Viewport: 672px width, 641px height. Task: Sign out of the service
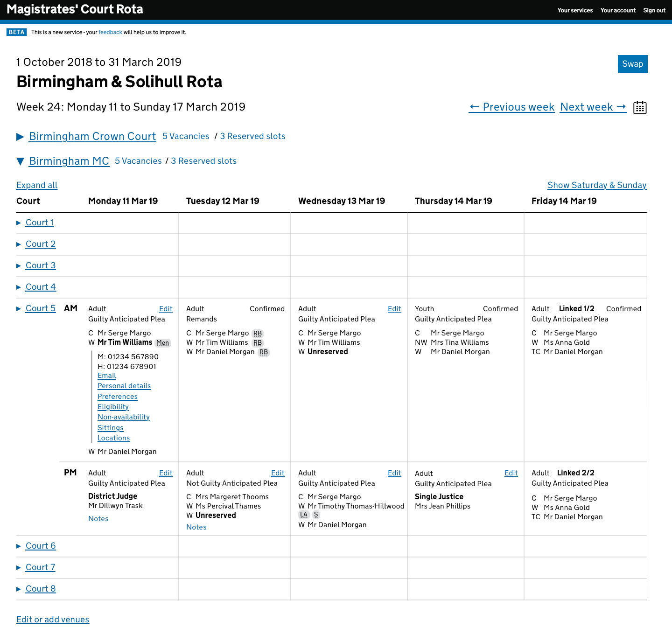point(654,10)
